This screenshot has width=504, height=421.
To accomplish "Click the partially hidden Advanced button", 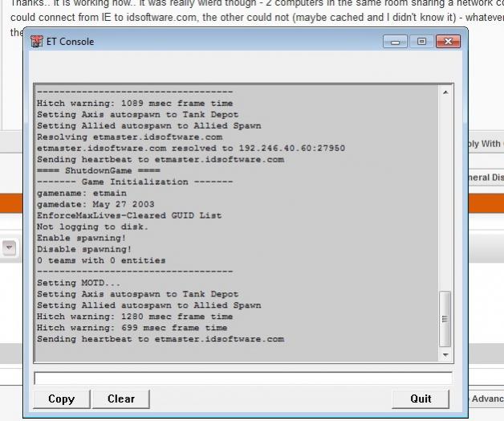I will coord(486,399).
